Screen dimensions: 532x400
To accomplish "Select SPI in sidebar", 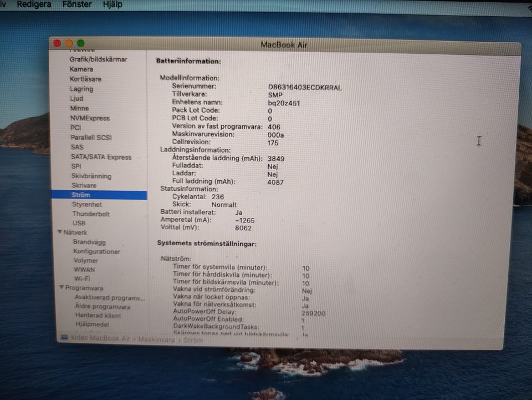I will coord(76,166).
